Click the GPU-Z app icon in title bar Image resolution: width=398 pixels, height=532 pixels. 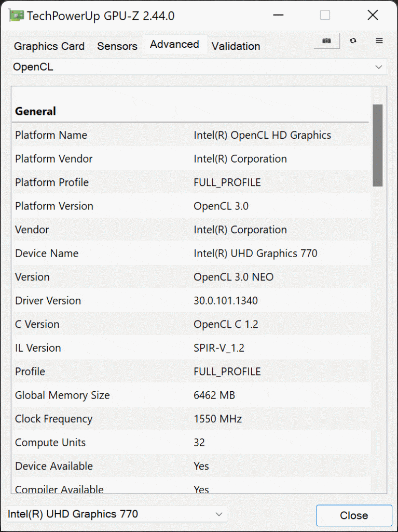[16, 16]
